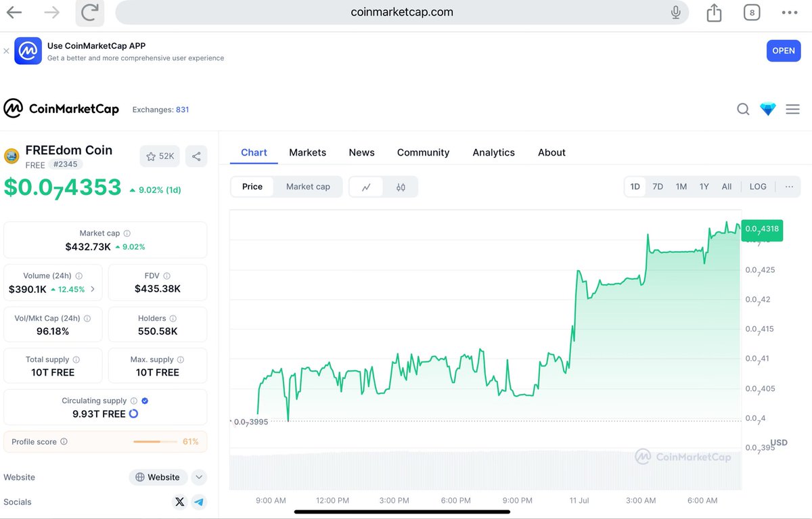Open browser three-dot more menu
The height and width of the screenshot is (519, 812).
(x=789, y=12)
